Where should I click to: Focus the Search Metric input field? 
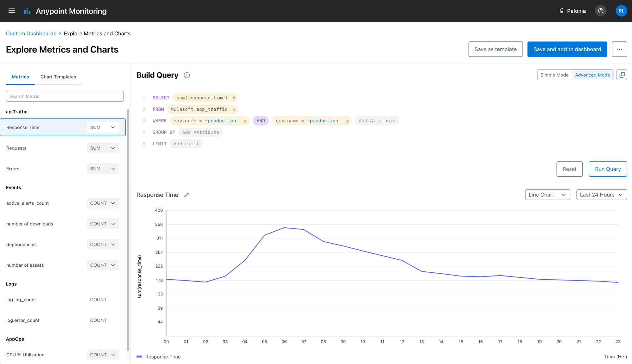coord(65,96)
